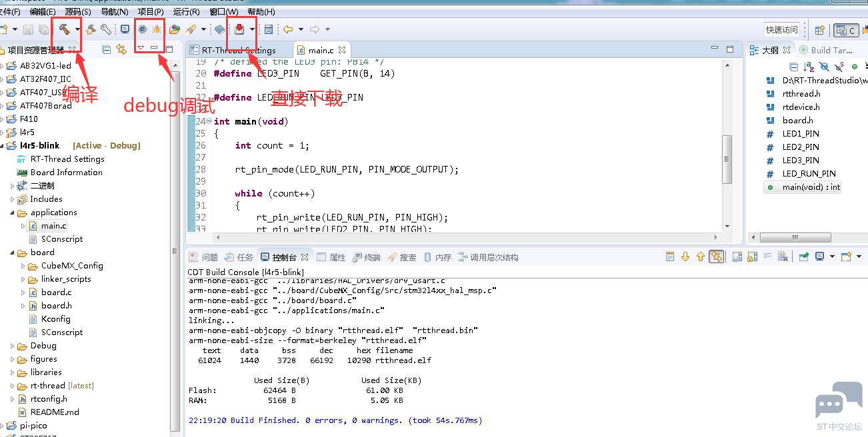This screenshot has height=437, width=868.
Task: Toggle console scroll lock icon
Action: click(751, 256)
